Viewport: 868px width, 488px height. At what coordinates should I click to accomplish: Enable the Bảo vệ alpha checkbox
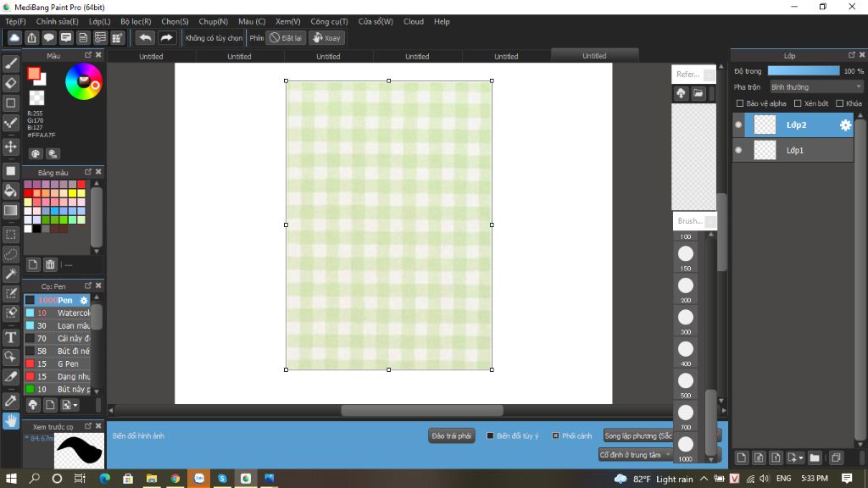pyautogui.click(x=740, y=103)
